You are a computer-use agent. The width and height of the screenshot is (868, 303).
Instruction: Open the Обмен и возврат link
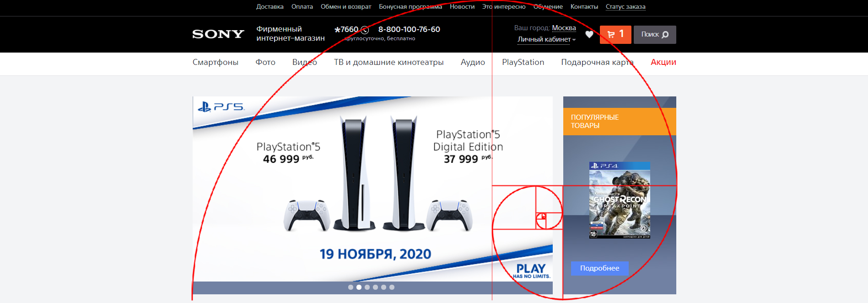coord(346,6)
